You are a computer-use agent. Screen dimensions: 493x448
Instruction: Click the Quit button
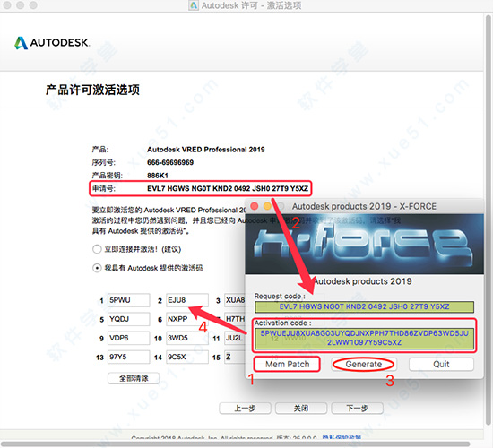(441, 364)
